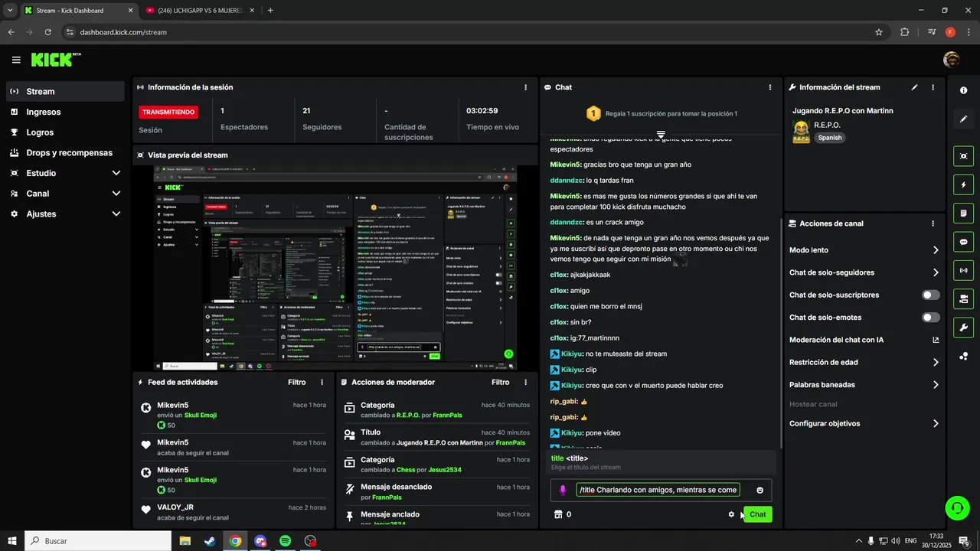The height and width of the screenshot is (551, 980).
Task: Click the green support headset button
Action: point(955,507)
